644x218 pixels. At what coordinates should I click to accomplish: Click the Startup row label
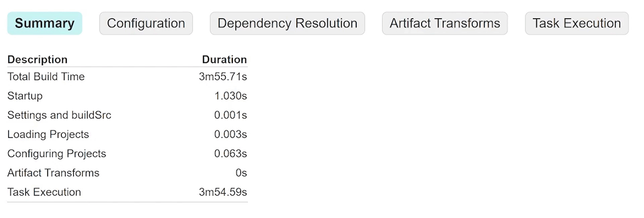[25, 96]
